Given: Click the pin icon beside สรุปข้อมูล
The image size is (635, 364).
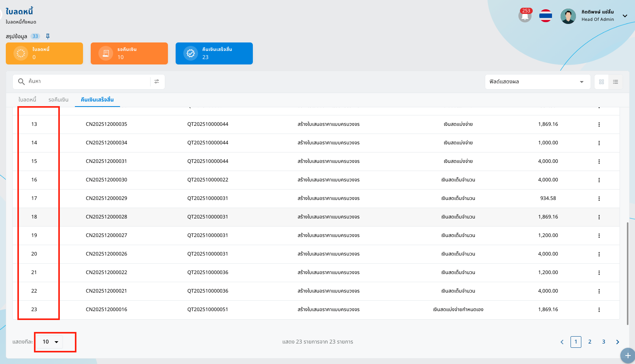Looking at the screenshot, I should click(x=48, y=36).
